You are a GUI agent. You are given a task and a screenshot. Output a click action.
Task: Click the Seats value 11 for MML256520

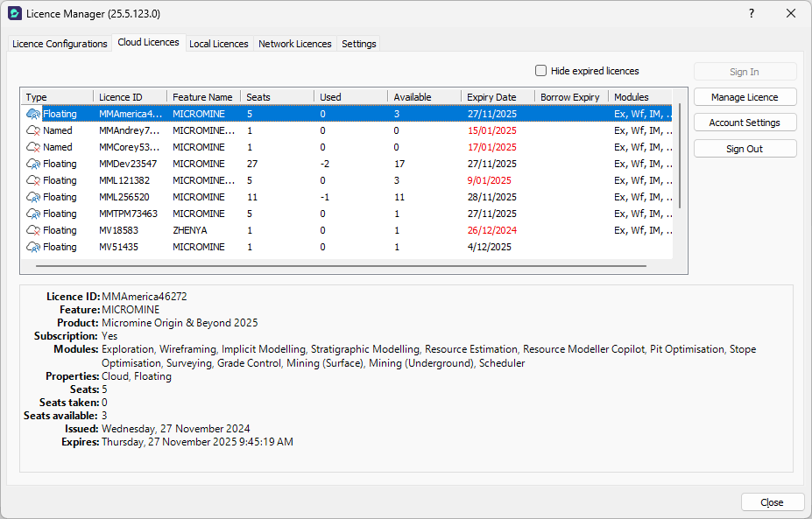(x=252, y=197)
